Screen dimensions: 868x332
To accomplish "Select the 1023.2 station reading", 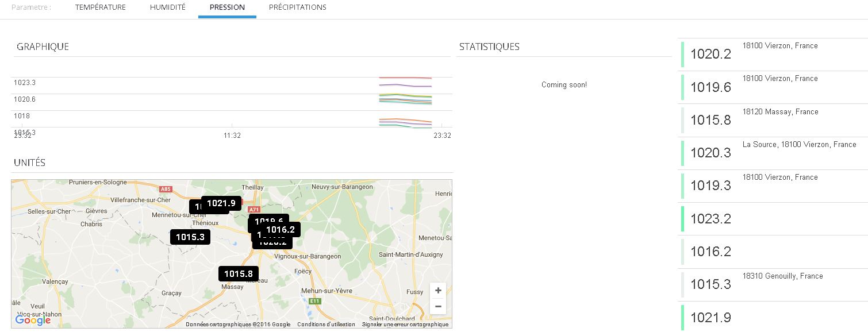I will 710,219.
